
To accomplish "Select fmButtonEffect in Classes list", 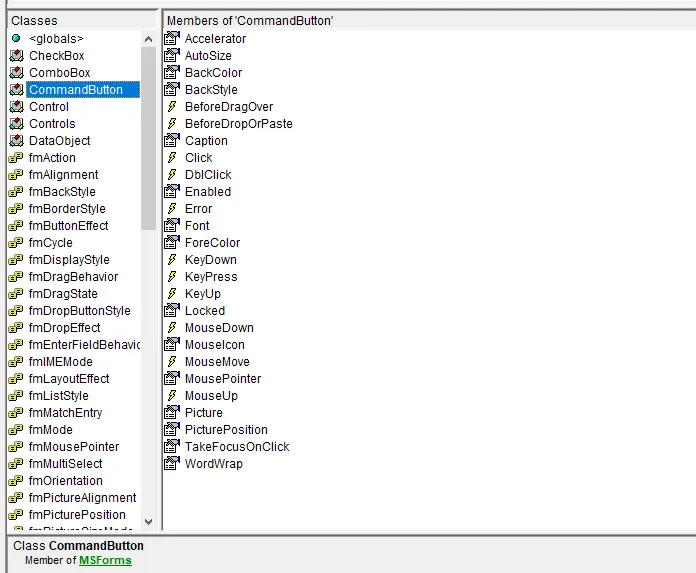I will click(x=68, y=225).
